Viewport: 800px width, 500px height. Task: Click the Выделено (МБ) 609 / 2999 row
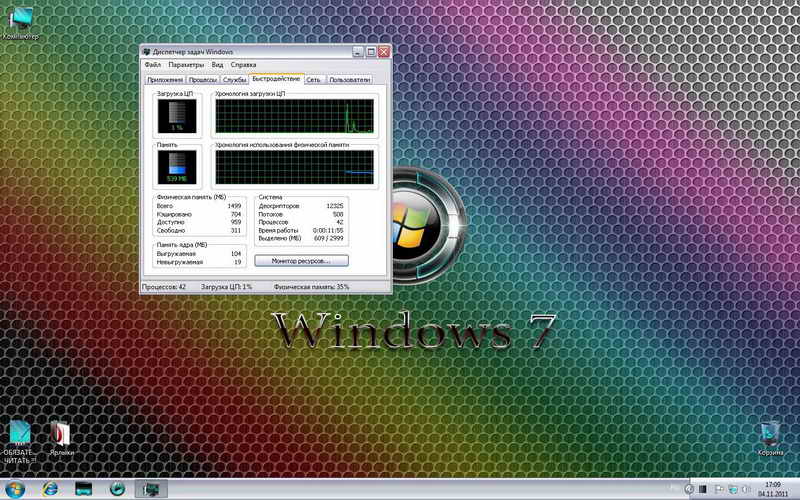point(301,238)
